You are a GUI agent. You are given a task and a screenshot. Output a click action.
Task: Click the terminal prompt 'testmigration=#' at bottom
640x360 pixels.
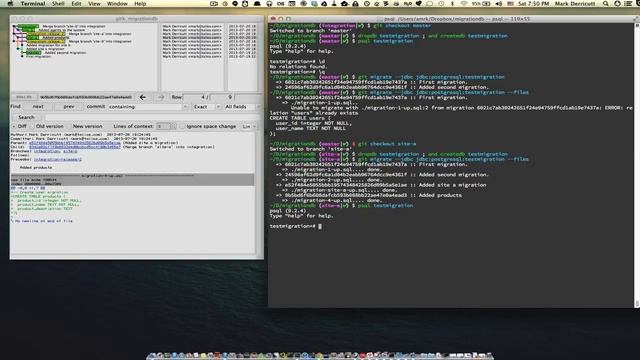pyautogui.click(x=292, y=226)
